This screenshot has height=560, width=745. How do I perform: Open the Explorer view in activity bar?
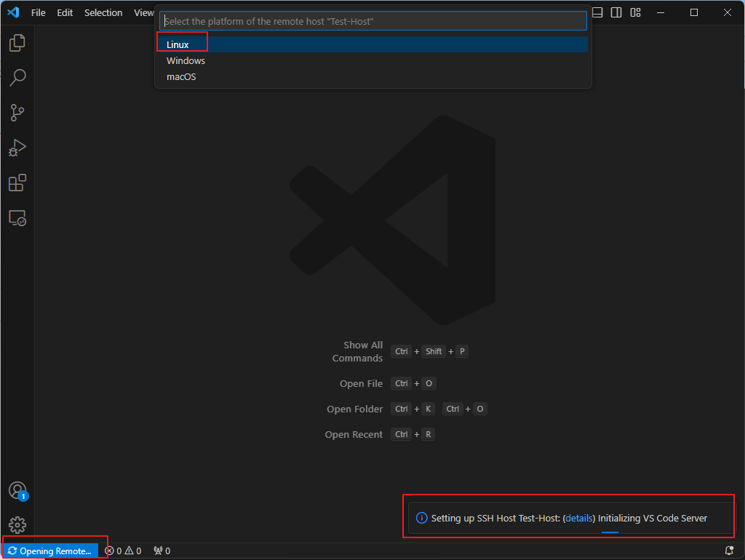[17, 43]
